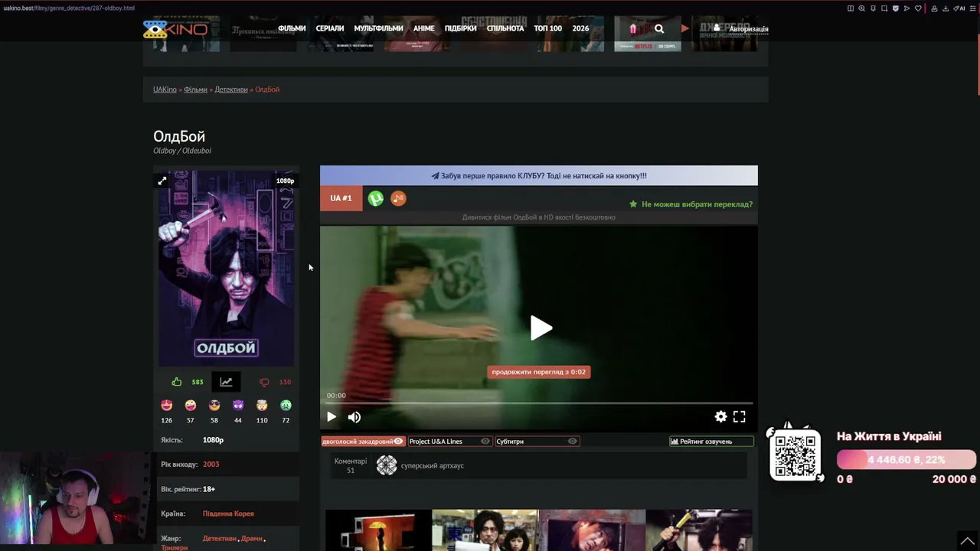Click the browser send arrow icon
This screenshot has width=980, height=551.
(906, 8)
